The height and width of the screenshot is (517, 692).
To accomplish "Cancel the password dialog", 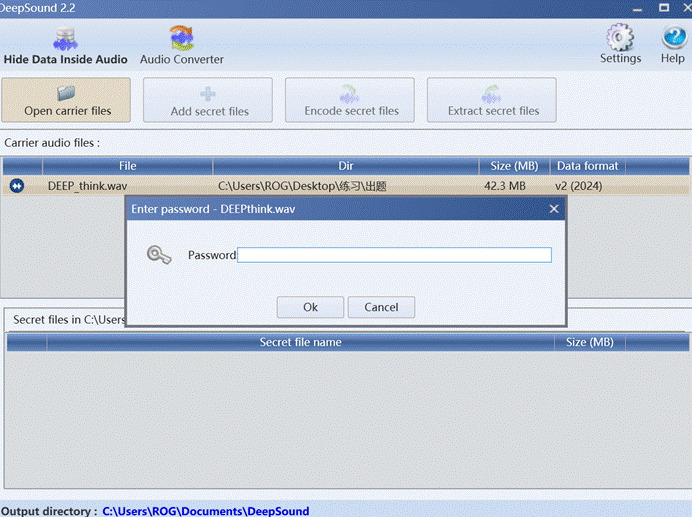I will (x=381, y=307).
